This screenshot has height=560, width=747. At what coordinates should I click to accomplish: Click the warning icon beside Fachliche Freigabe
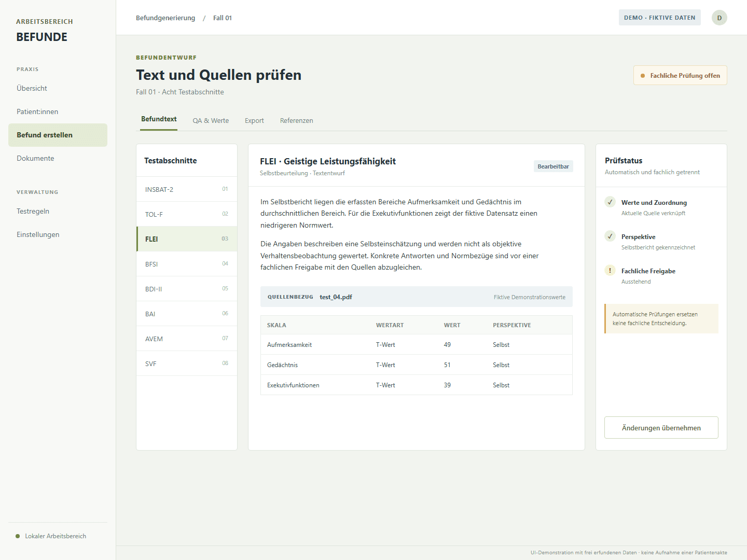(x=610, y=271)
